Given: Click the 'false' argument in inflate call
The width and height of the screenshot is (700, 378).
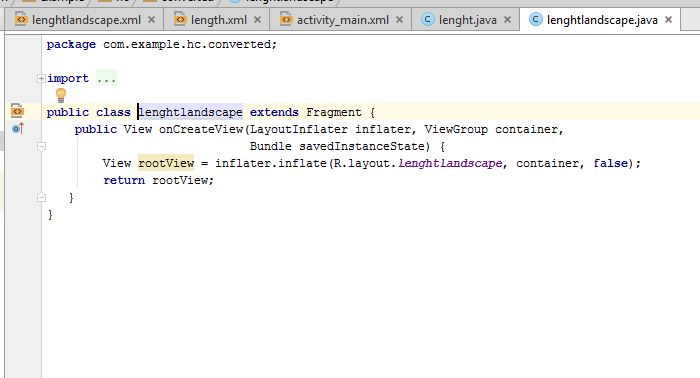Looking at the screenshot, I should pyautogui.click(x=610, y=163).
